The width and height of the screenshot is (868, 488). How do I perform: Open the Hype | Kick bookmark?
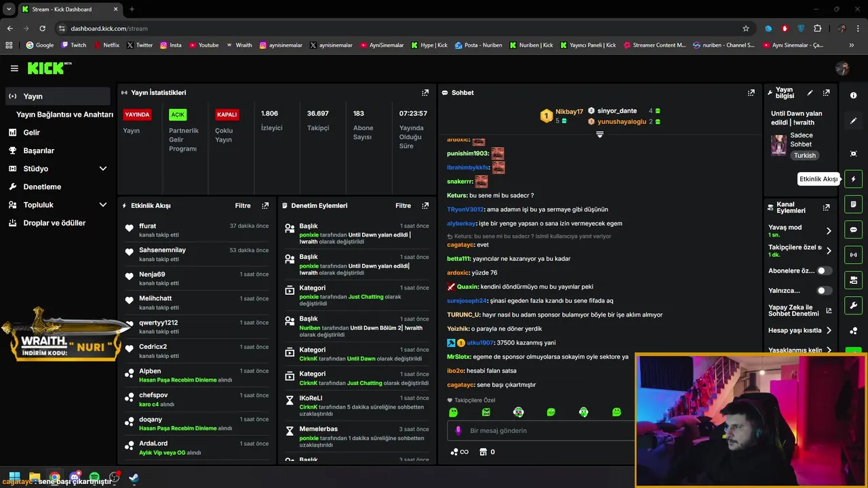pyautogui.click(x=429, y=45)
